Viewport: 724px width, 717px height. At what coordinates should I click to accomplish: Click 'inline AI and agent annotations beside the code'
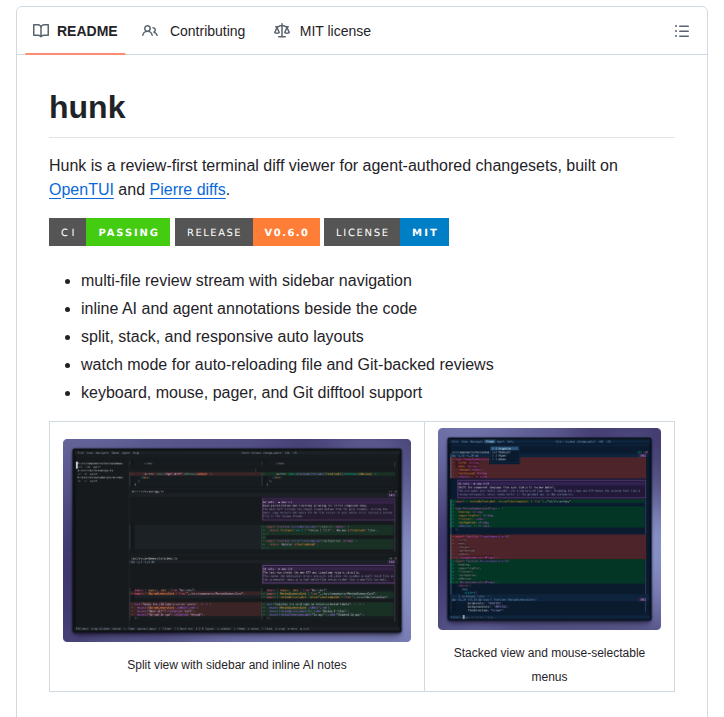click(x=249, y=308)
